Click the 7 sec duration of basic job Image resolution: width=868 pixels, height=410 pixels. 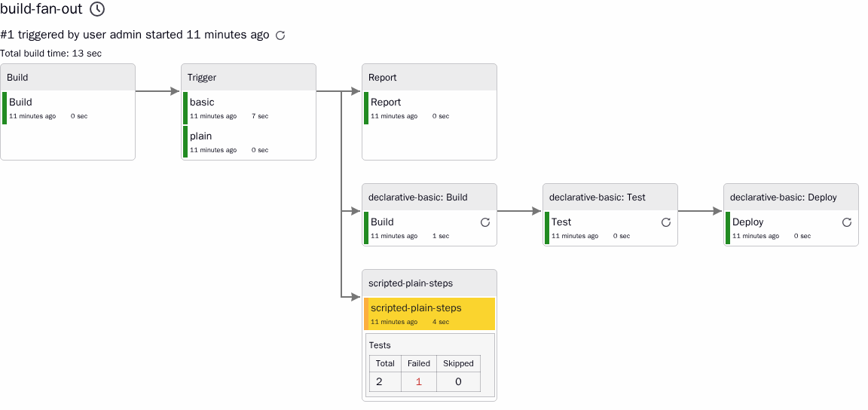click(x=260, y=116)
